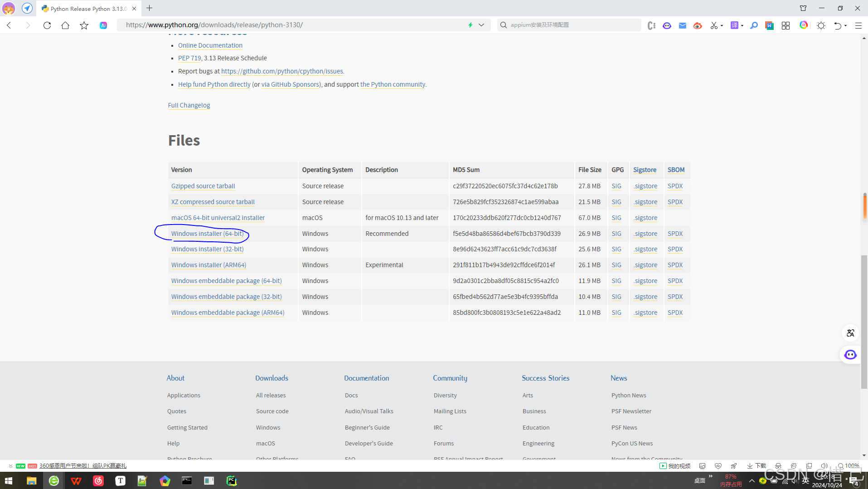Viewport: 868px width, 489px height.
Task: Toggle page mute speaker in status bar
Action: point(824,466)
